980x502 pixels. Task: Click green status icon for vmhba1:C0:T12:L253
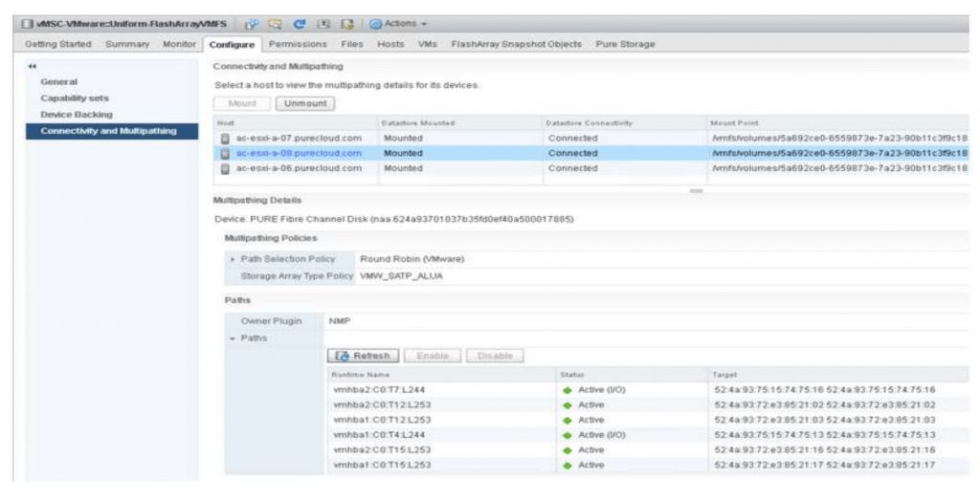[568, 420]
